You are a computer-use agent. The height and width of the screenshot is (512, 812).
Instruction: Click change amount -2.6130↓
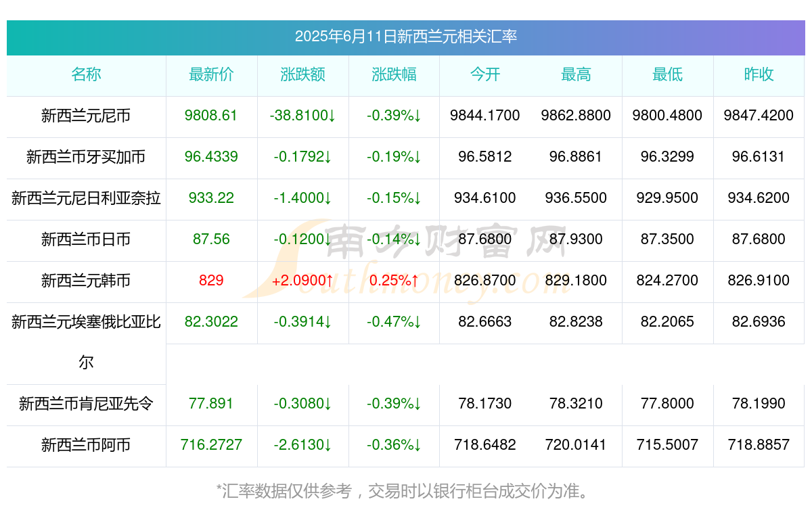pos(302,445)
